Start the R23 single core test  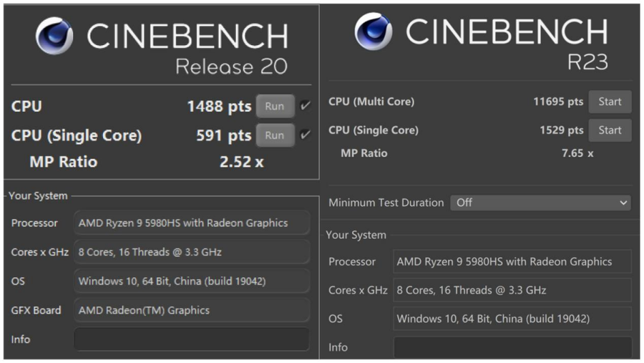(610, 130)
